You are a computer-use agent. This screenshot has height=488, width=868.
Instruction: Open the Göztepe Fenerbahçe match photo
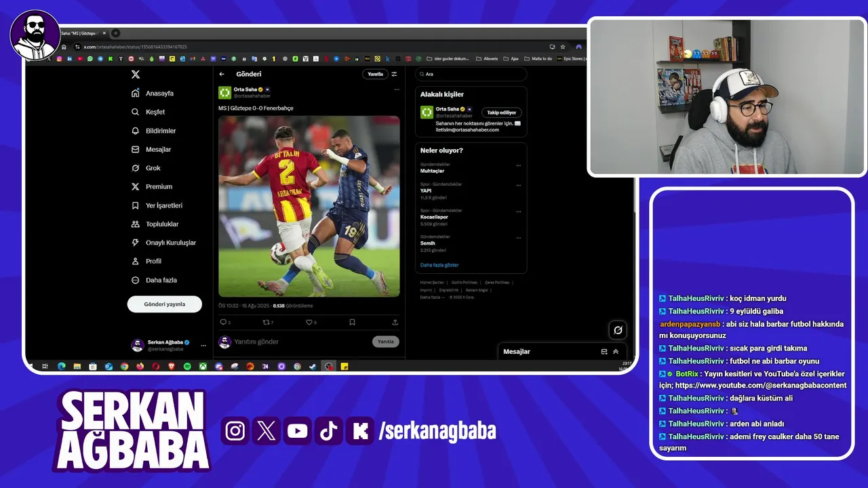click(309, 206)
